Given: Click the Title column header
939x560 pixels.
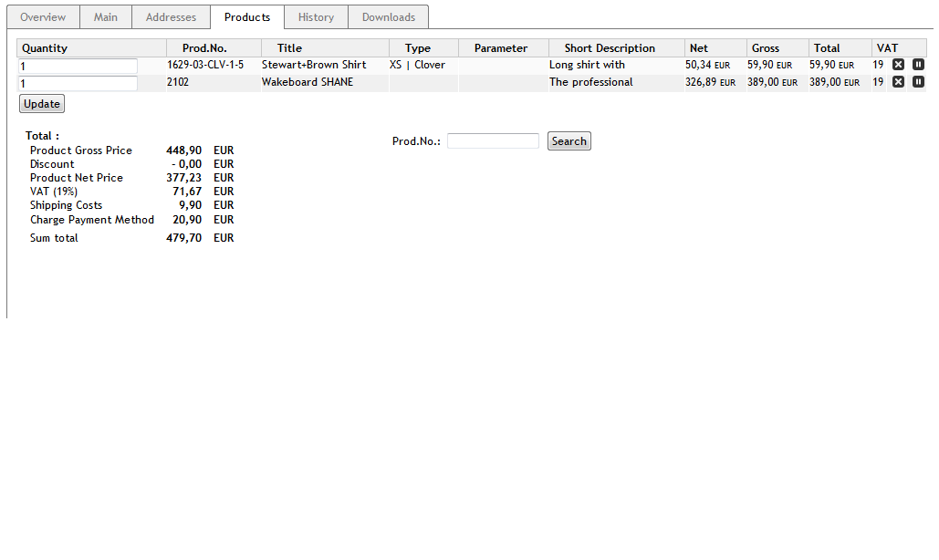Looking at the screenshot, I should click(289, 48).
